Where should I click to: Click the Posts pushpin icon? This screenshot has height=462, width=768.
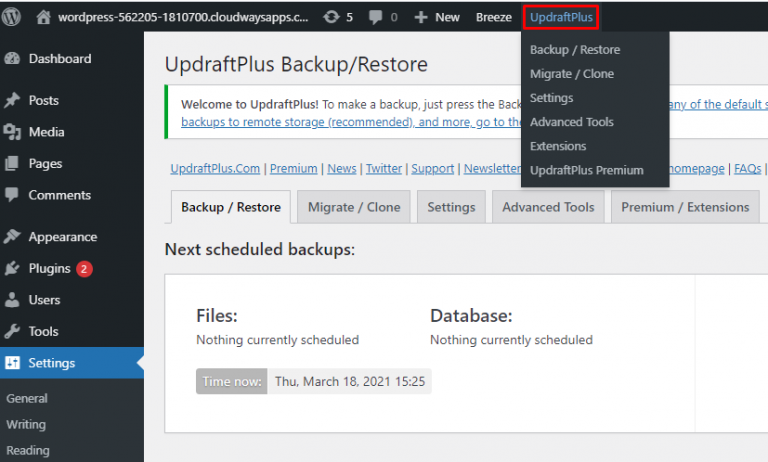pyautogui.click(x=12, y=100)
